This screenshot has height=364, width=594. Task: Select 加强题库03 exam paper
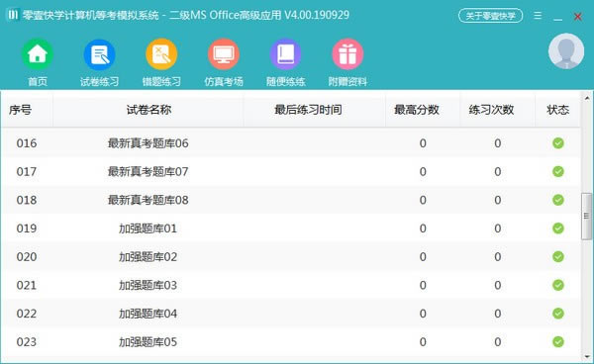pos(148,285)
